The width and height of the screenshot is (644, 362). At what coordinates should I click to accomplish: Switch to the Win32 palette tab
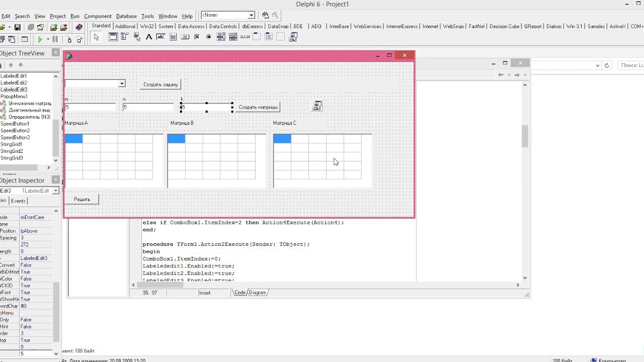[x=147, y=26]
